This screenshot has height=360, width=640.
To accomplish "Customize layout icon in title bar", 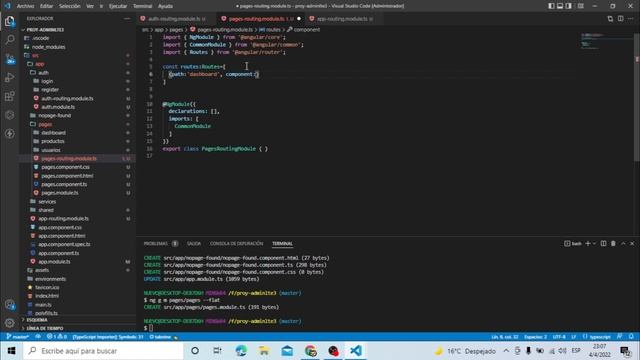I will click(x=580, y=6).
